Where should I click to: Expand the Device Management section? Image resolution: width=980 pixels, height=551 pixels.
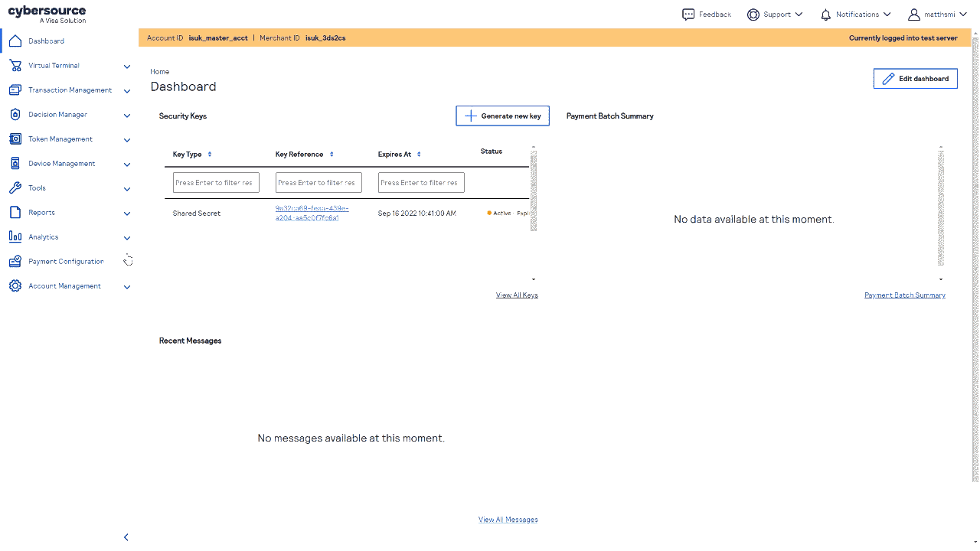(x=69, y=164)
